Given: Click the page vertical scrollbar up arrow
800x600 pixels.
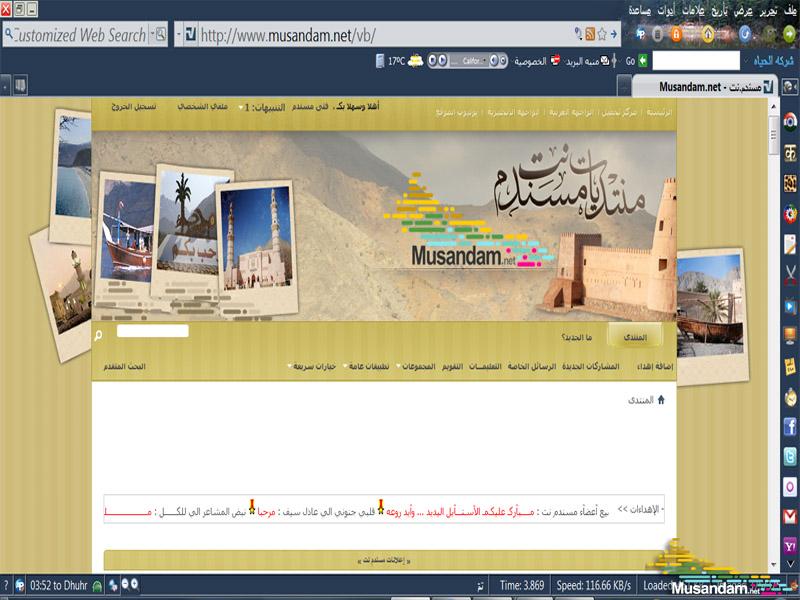Looking at the screenshot, I should pos(773,106).
